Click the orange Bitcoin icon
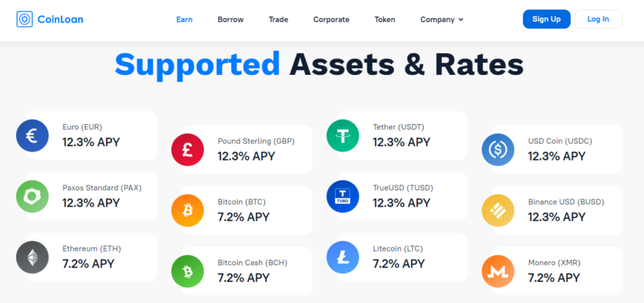This screenshot has width=644, height=303. pyautogui.click(x=188, y=211)
